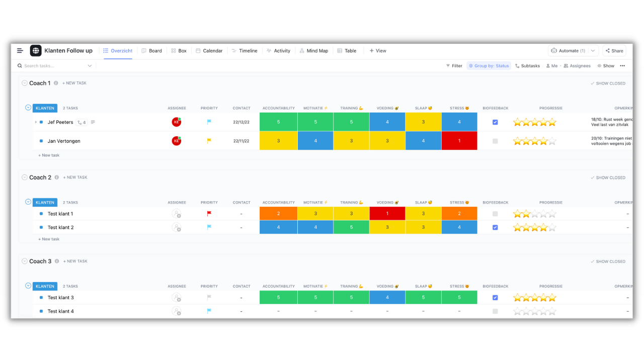Image resolution: width=644 pixels, height=362 pixels.
Task: Open the Mind Map tab
Action: point(313,51)
